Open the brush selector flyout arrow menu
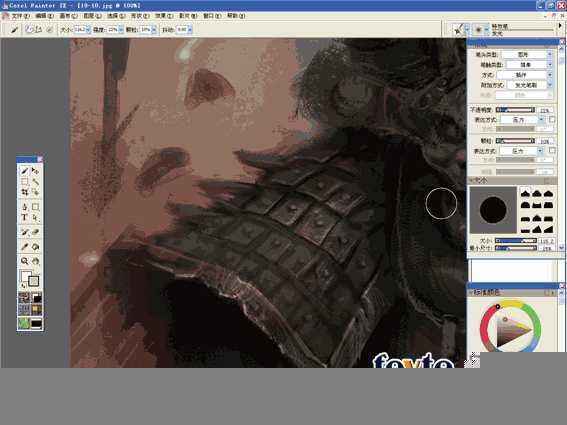The width and height of the screenshot is (567, 425). 560,26
